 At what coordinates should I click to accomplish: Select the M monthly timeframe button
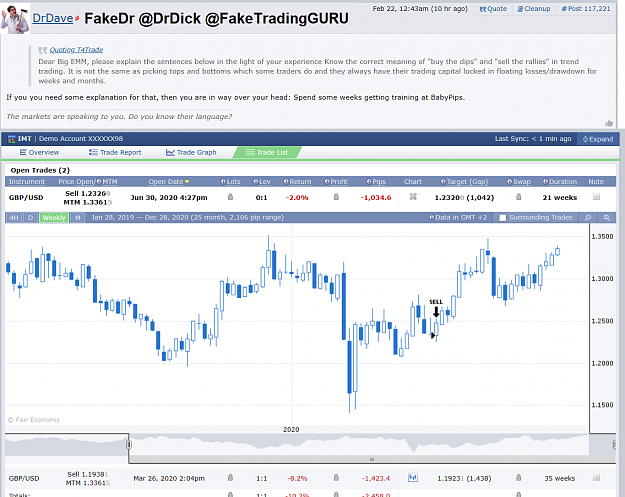pyautogui.click(x=78, y=218)
